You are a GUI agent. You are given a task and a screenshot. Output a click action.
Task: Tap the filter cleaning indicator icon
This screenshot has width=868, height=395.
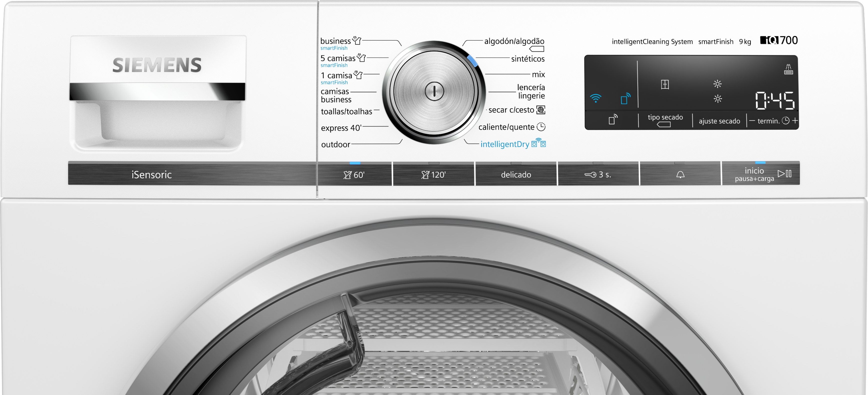788,69
